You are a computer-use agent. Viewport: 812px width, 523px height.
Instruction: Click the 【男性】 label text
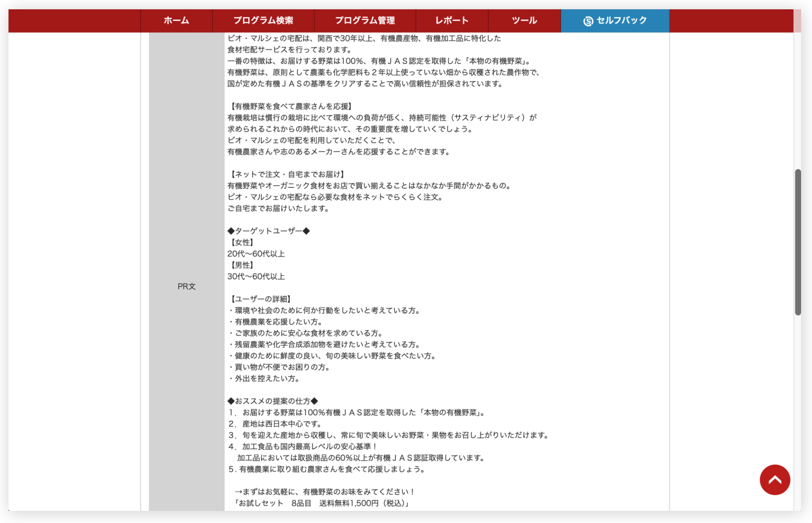coord(242,265)
